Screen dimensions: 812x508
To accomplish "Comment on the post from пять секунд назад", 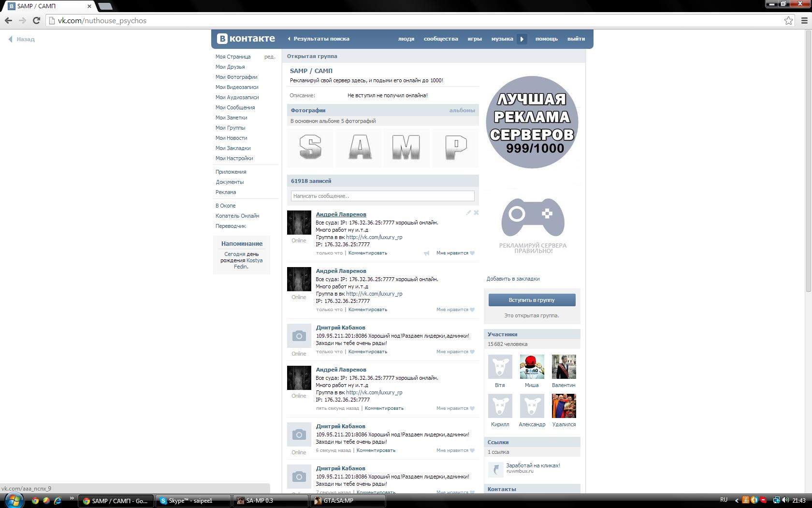I will 384,408.
